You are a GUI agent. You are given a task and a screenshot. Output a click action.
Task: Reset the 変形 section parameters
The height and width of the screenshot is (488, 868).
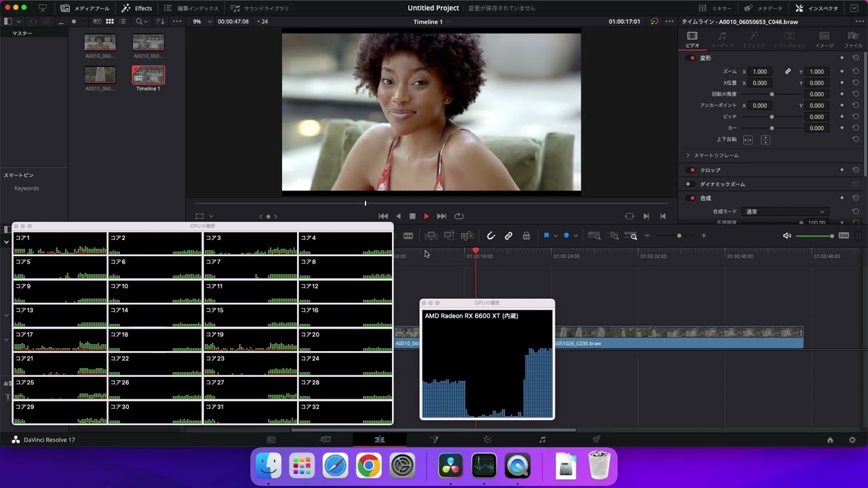(x=856, y=58)
